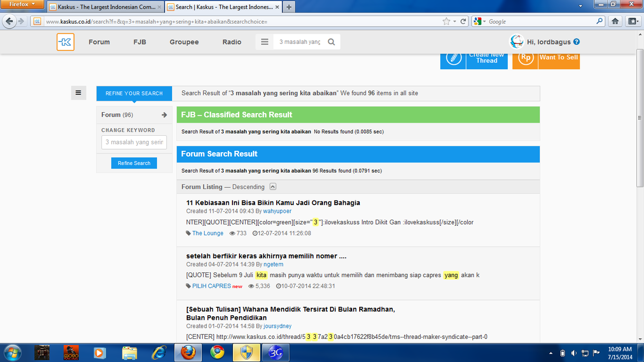This screenshot has width=644, height=362.
Task: Click the Create New Thread pencil icon
Action: [453, 58]
